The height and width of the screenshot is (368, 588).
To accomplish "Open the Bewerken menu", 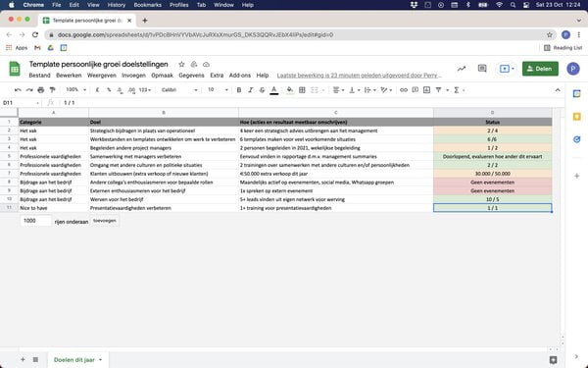I will (x=69, y=76).
